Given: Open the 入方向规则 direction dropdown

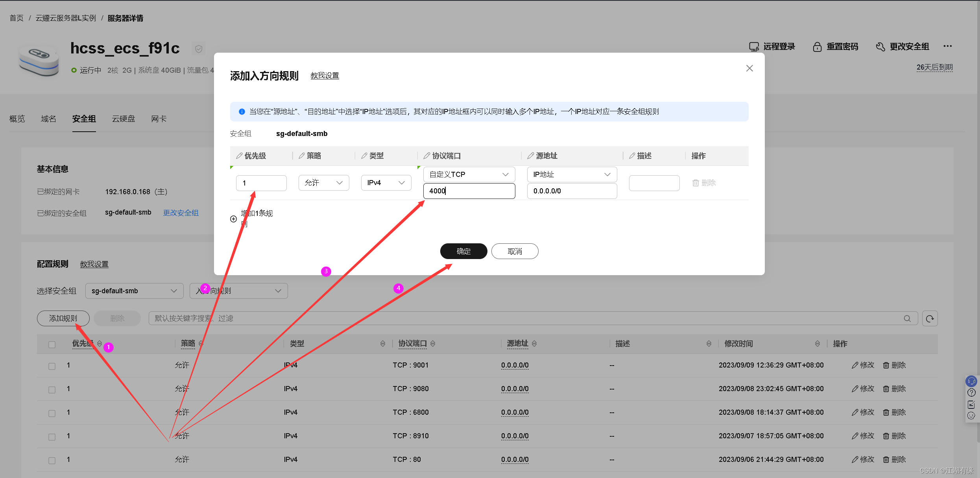Looking at the screenshot, I should tap(239, 291).
